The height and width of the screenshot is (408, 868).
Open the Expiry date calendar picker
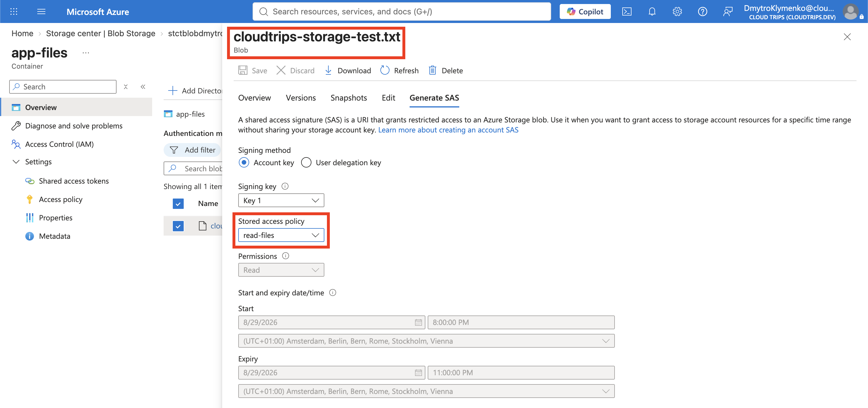pyautogui.click(x=418, y=373)
